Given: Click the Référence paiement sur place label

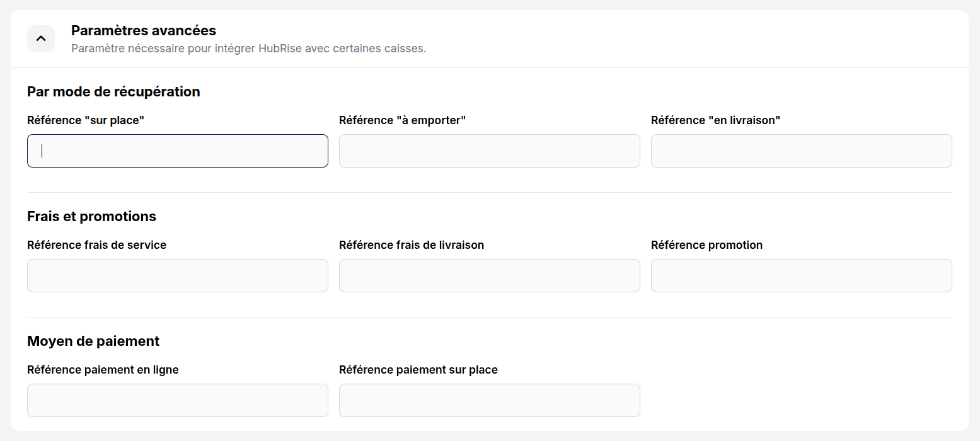Looking at the screenshot, I should tap(418, 370).
